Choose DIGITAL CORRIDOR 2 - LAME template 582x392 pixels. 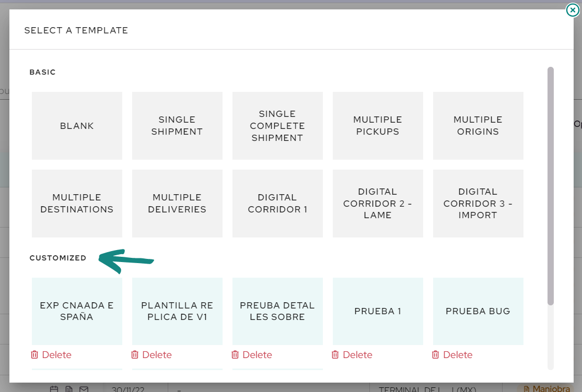tap(378, 203)
